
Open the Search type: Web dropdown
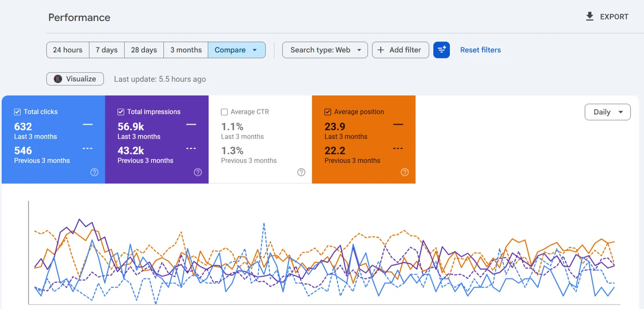point(325,50)
